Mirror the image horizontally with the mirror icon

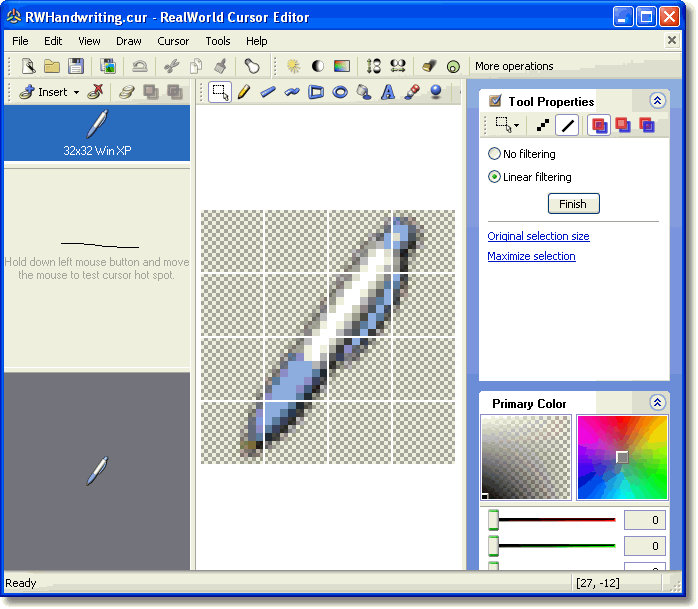click(x=398, y=66)
